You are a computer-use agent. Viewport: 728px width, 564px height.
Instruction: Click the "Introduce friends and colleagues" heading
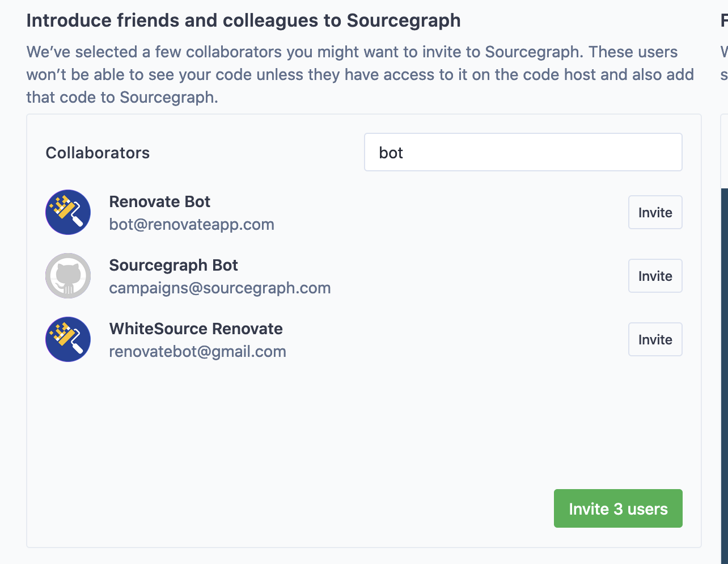click(243, 20)
